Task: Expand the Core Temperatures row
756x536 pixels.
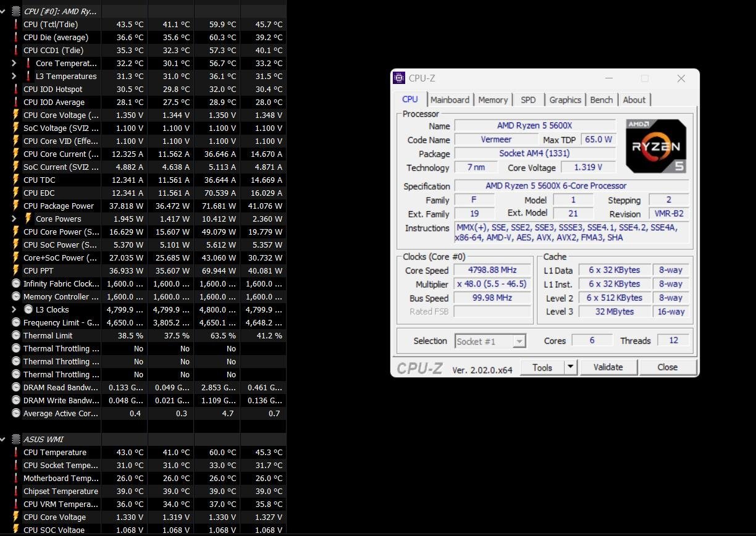Action: tap(14, 63)
